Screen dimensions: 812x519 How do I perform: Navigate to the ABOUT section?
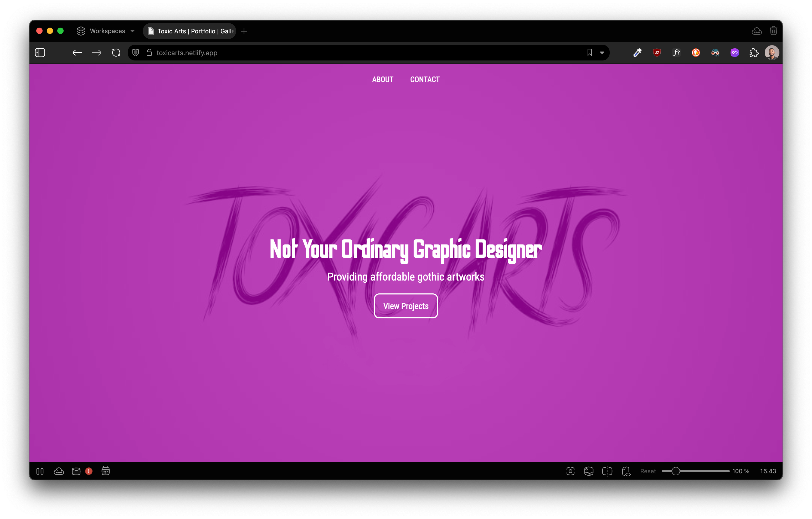383,80
